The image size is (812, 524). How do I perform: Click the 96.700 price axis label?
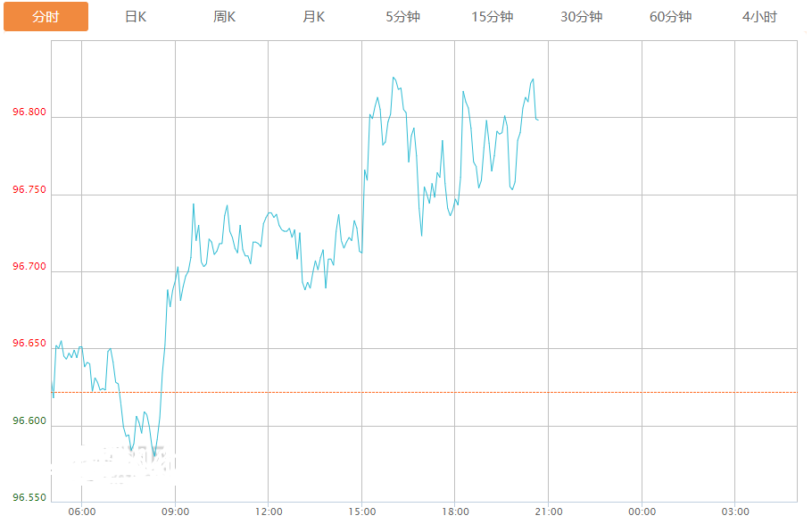point(29,267)
